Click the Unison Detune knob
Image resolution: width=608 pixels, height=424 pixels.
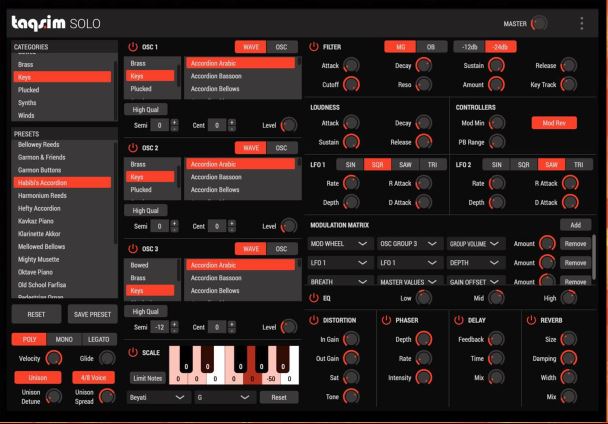point(54,396)
